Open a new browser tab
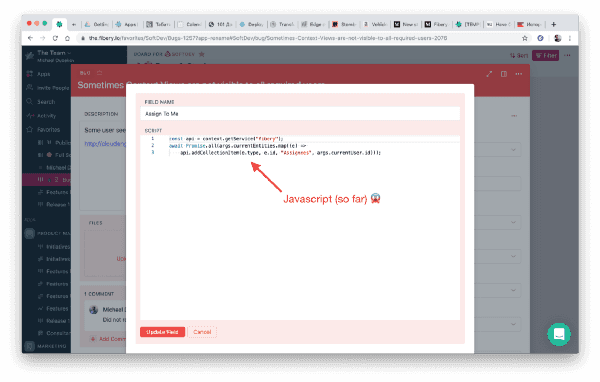 (553, 24)
